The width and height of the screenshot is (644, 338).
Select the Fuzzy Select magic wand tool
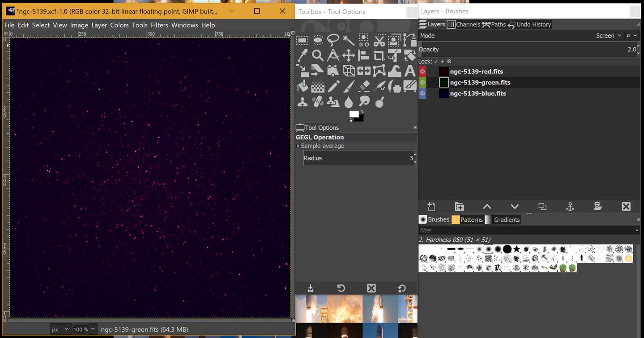(348, 41)
